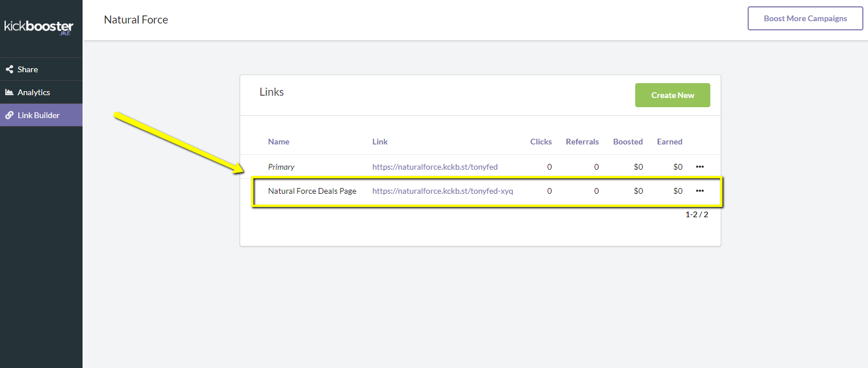Viewport: 868px width, 368px height.
Task: Click the Create New button
Action: click(x=672, y=95)
